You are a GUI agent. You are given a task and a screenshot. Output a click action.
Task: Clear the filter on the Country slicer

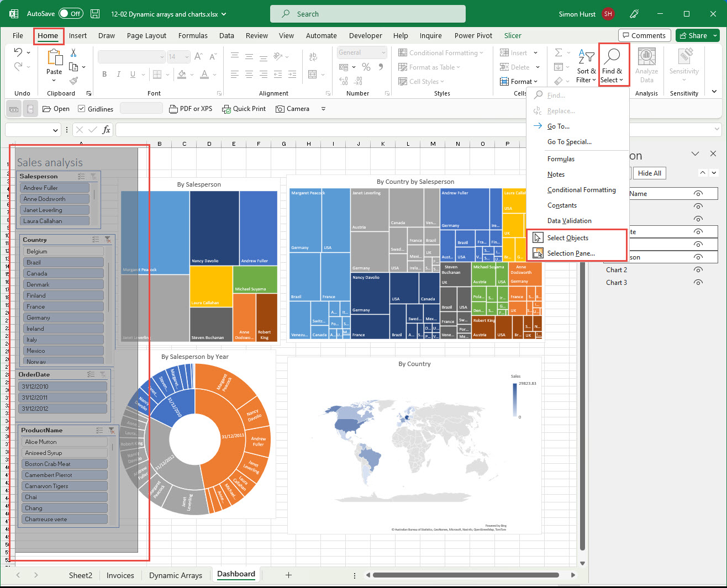point(108,240)
